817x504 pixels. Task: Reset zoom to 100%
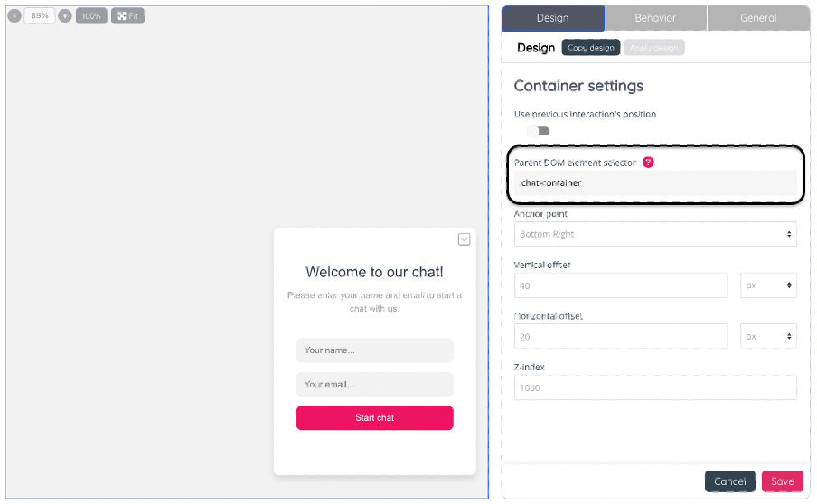[x=91, y=16]
